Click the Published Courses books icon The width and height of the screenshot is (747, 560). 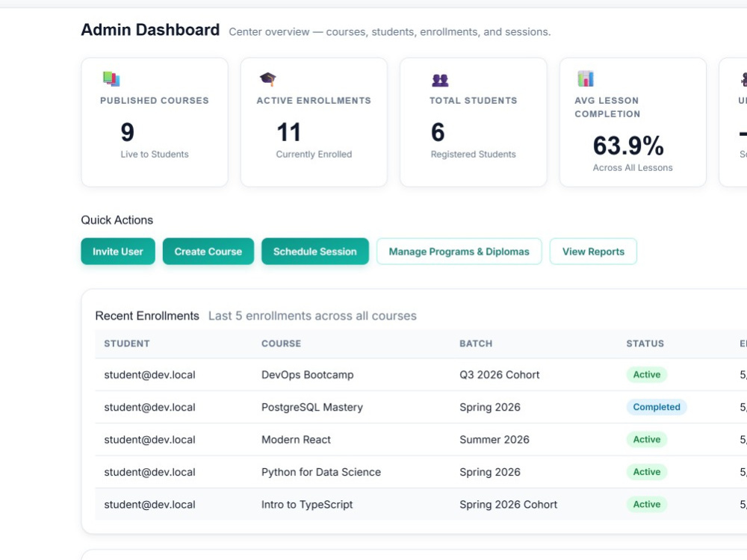pos(111,79)
